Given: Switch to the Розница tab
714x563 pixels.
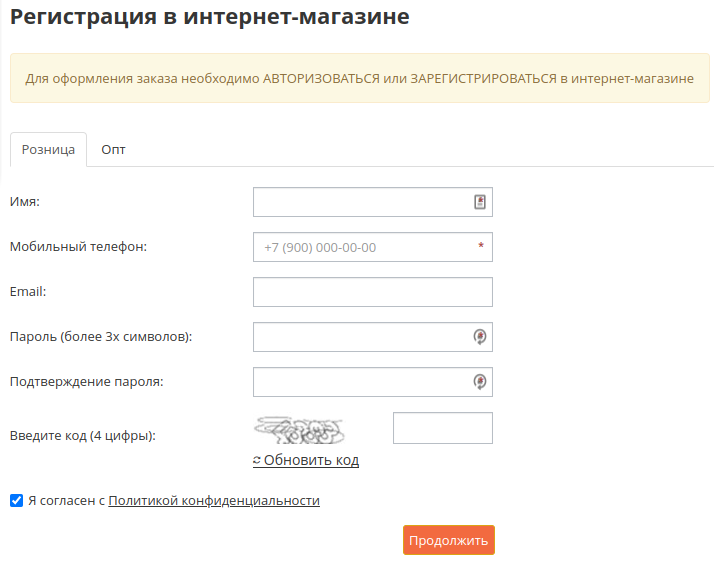Looking at the screenshot, I should pyautogui.click(x=48, y=149).
